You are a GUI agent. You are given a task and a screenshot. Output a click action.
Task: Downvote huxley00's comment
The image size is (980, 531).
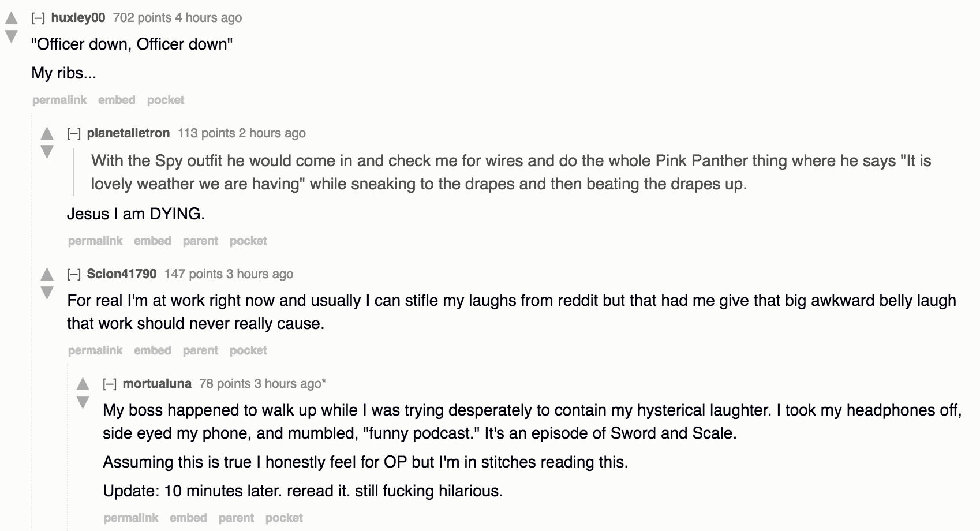11,37
